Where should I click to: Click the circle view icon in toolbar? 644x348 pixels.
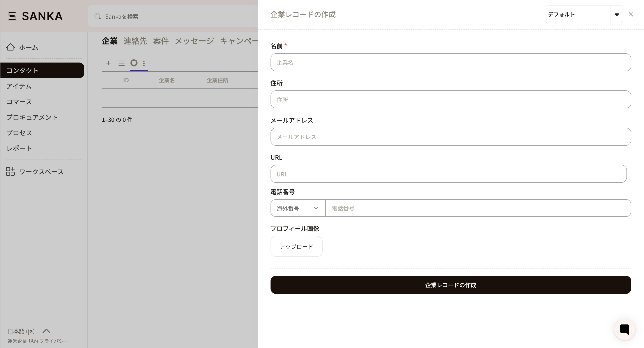pyautogui.click(x=134, y=63)
